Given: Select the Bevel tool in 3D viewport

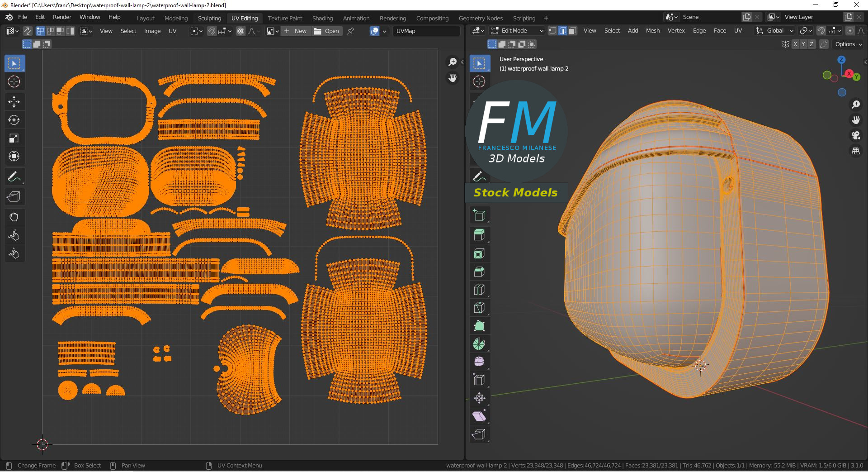Looking at the screenshot, I should pos(479,271).
